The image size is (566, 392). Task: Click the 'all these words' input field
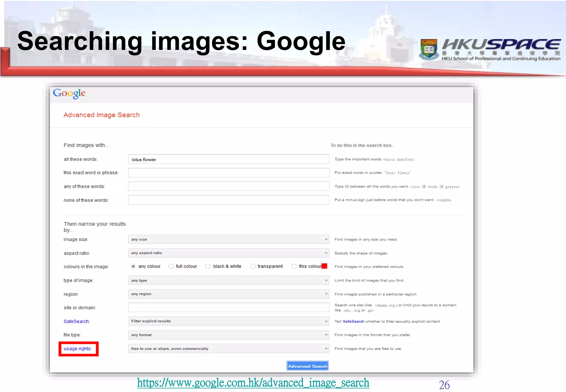pos(229,159)
